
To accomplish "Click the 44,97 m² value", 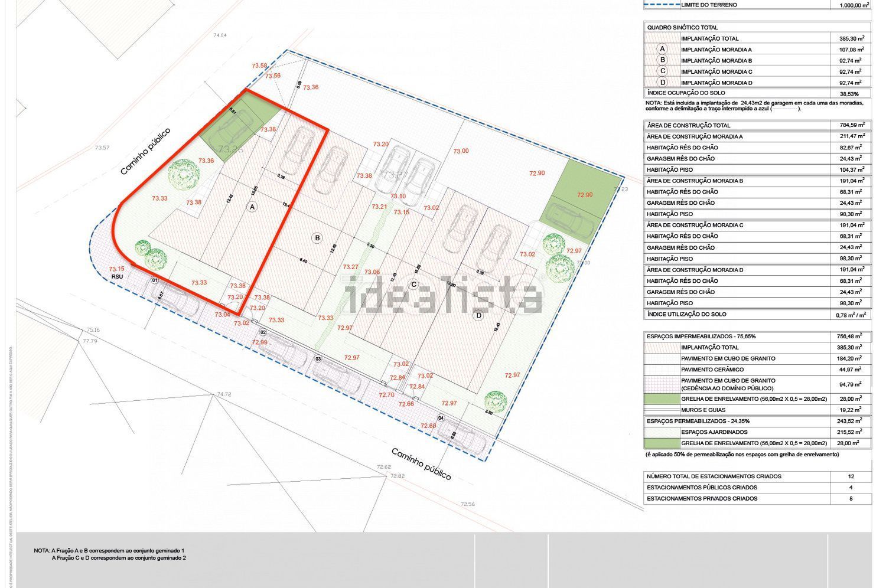I will [851, 370].
